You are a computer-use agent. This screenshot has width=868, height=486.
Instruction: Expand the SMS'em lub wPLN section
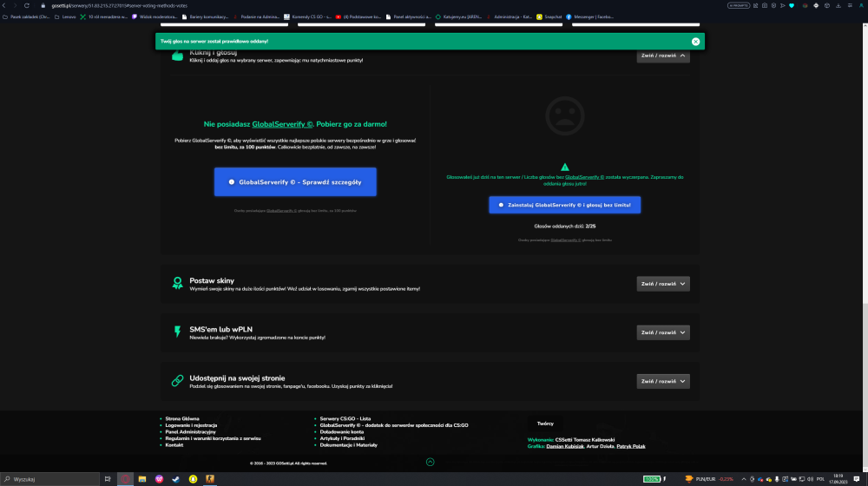point(662,332)
